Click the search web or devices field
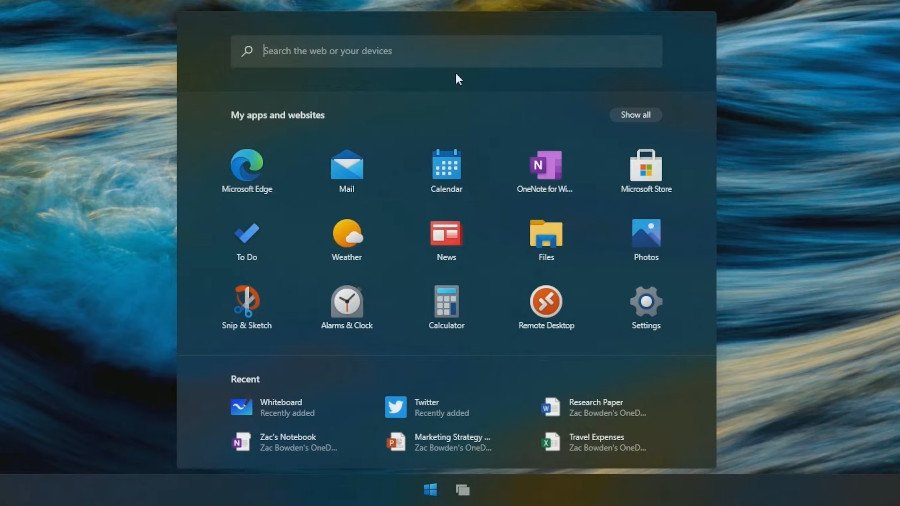This screenshot has height=506, width=900. pyautogui.click(x=446, y=51)
